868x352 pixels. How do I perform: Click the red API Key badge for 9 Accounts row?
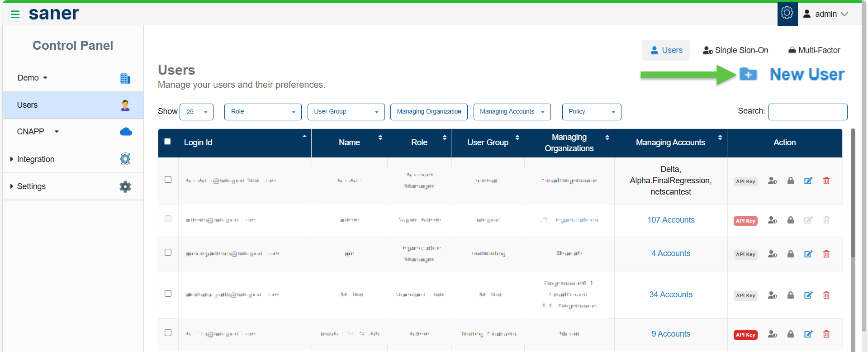point(745,335)
